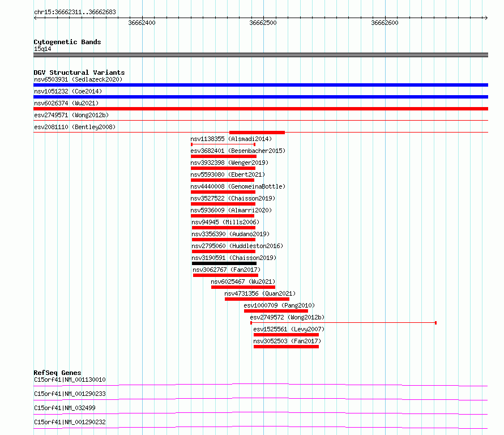Viewport: 504px width, 435px height.
Task: Select nsv3527522 (Chaisson2019) label
Action: pos(233,198)
